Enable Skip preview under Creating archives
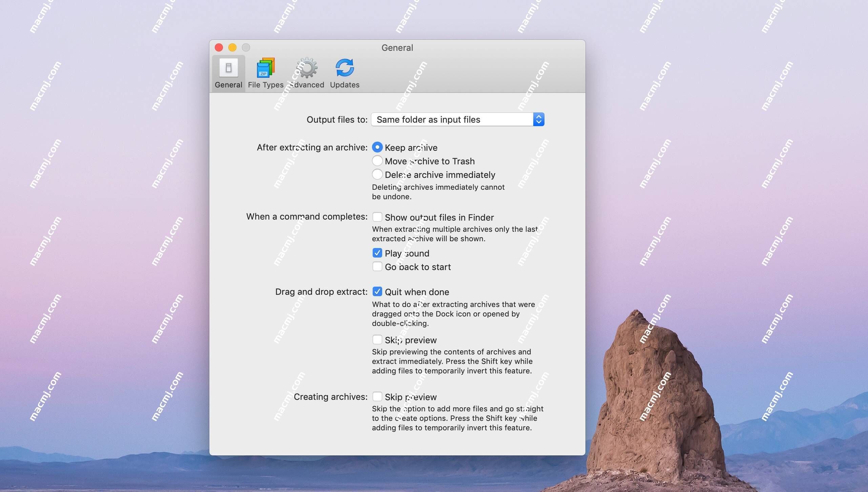The width and height of the screenshot is (868, 492). (x=377, y=396)
